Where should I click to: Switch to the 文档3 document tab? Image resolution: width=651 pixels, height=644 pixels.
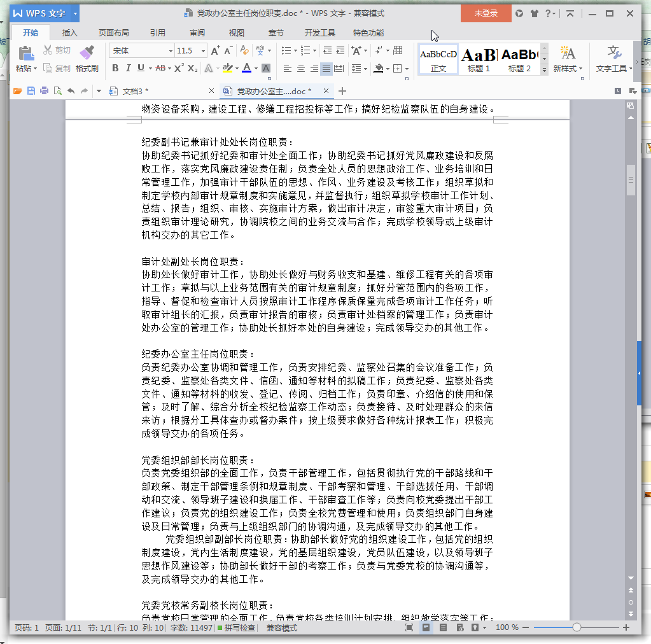pyautogui.click(x=135, y=92)
